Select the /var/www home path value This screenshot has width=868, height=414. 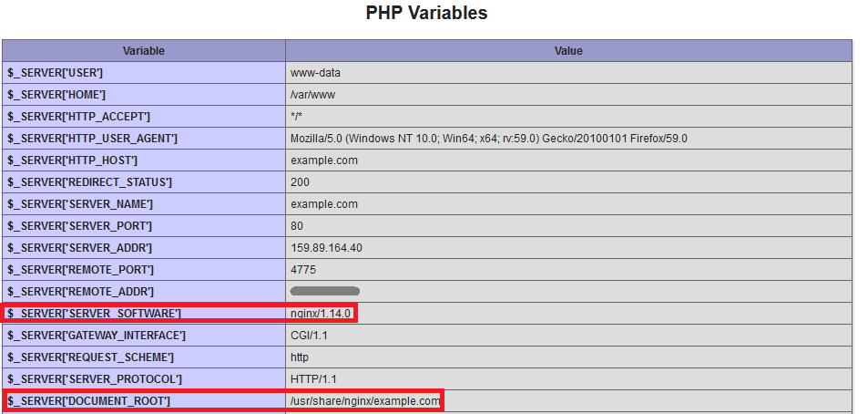pos(310,95)
